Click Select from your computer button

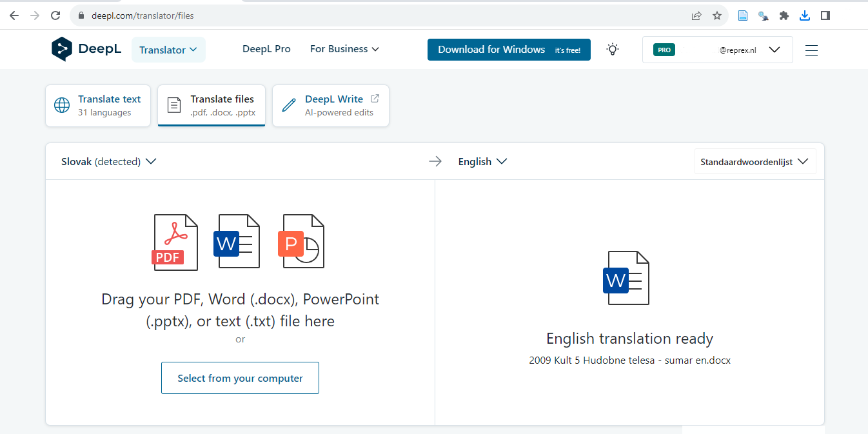point(240,378)
